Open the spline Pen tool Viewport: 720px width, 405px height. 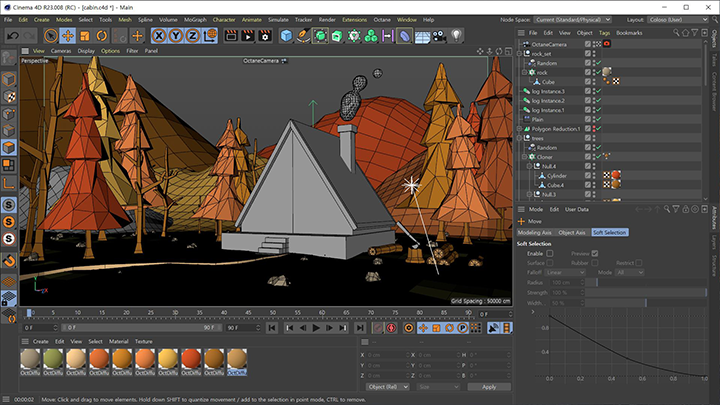[303, 35]
